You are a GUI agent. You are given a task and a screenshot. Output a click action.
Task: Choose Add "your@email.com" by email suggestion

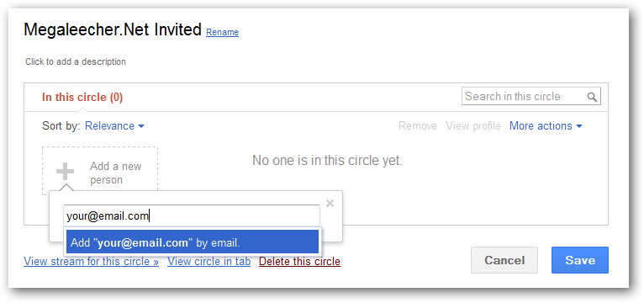click(x=193, y=242)
